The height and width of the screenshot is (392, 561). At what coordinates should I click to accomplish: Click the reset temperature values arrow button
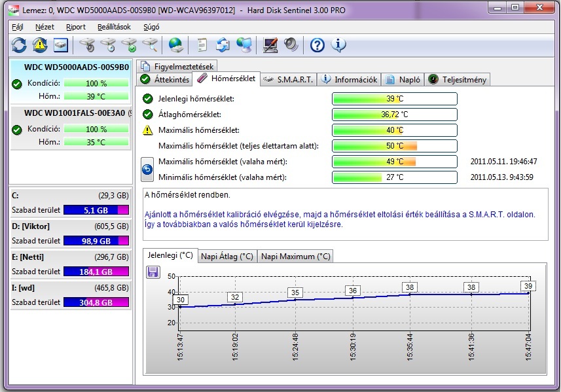pyautogui.click(x=147, y=169)
